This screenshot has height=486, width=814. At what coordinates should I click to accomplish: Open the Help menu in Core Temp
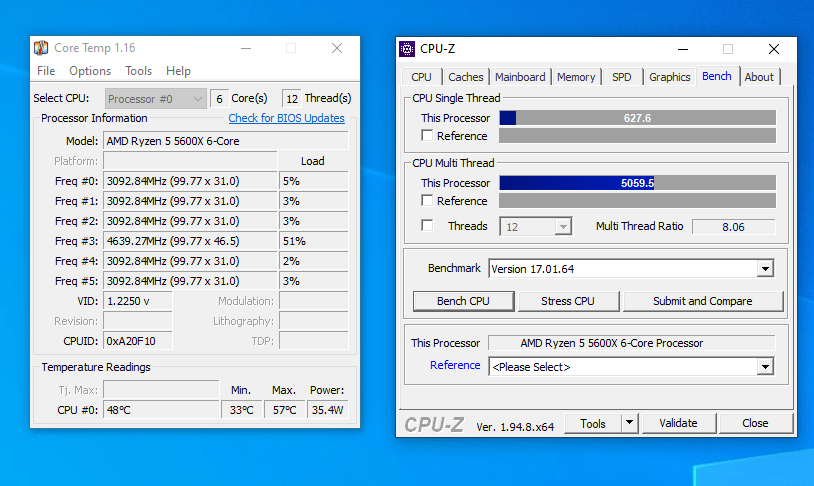click(x=178, y=71)
